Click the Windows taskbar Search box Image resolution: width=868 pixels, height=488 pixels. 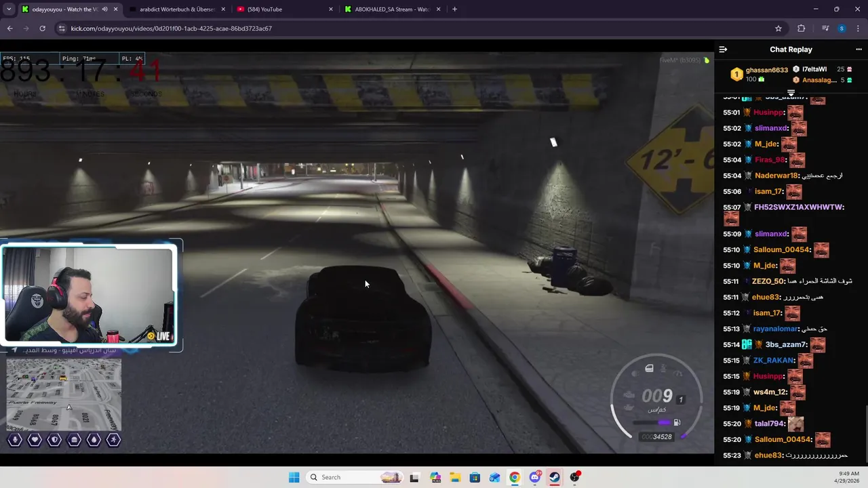tap(353, 477)
